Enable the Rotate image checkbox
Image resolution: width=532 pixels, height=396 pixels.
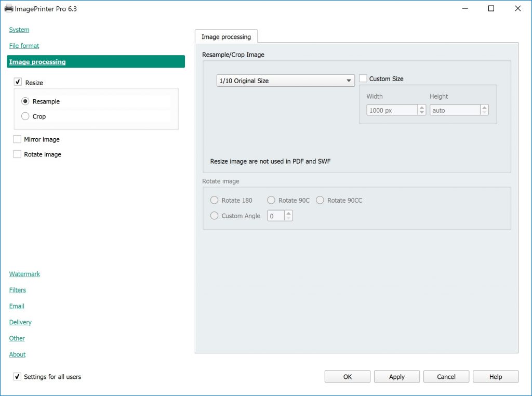(18, 154)
